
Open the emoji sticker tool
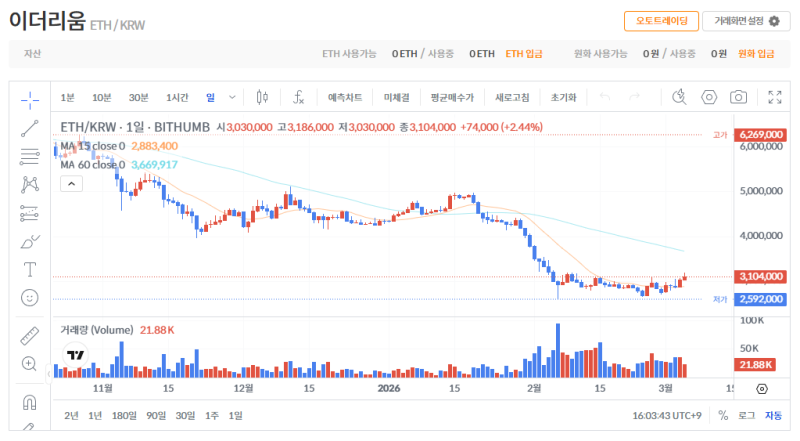(x=30, y=298)
